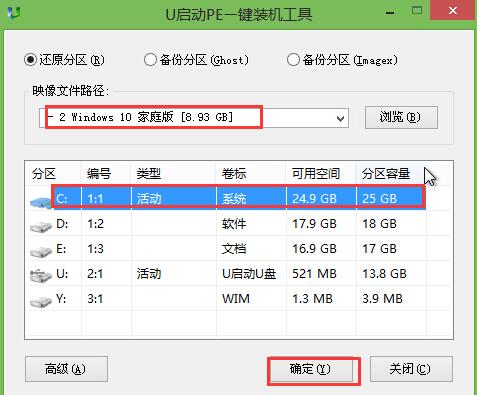Select the C: partition row label
The height and width of the screenshot is (395, 477).
click(62, 199)
